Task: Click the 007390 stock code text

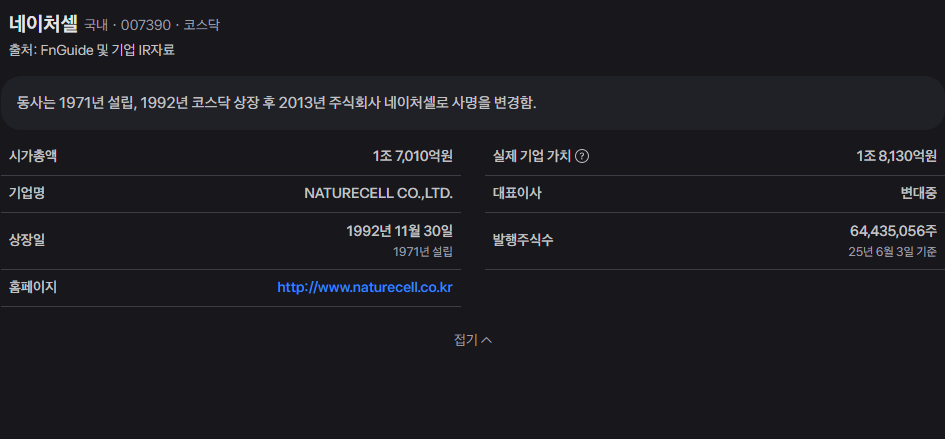Action: 146,25
